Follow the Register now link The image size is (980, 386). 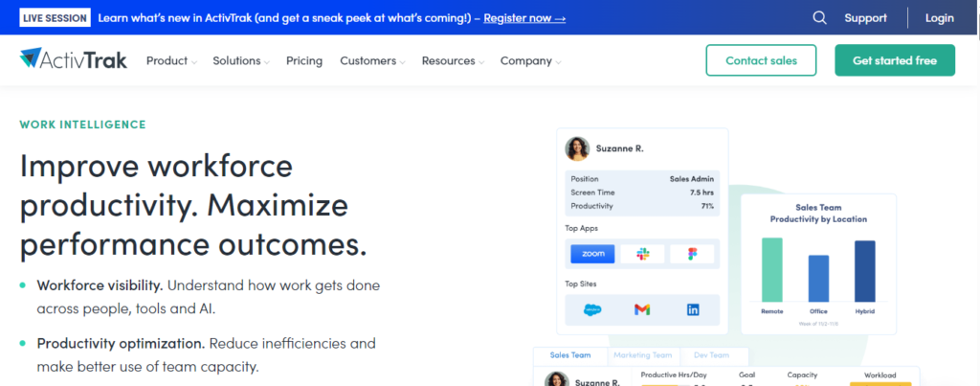(x=524, y=18)
